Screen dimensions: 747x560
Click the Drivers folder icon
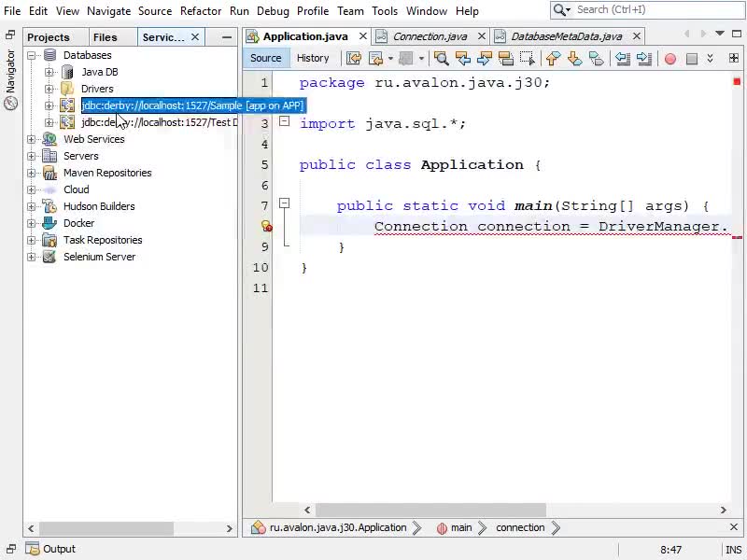coord(67,89)
